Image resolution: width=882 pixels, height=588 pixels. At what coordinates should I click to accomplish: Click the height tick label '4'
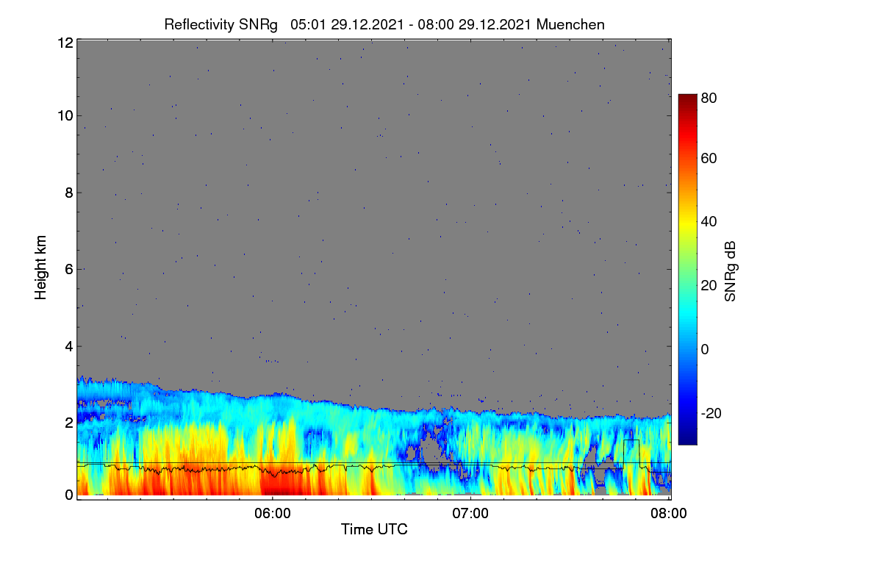point(69,346)
